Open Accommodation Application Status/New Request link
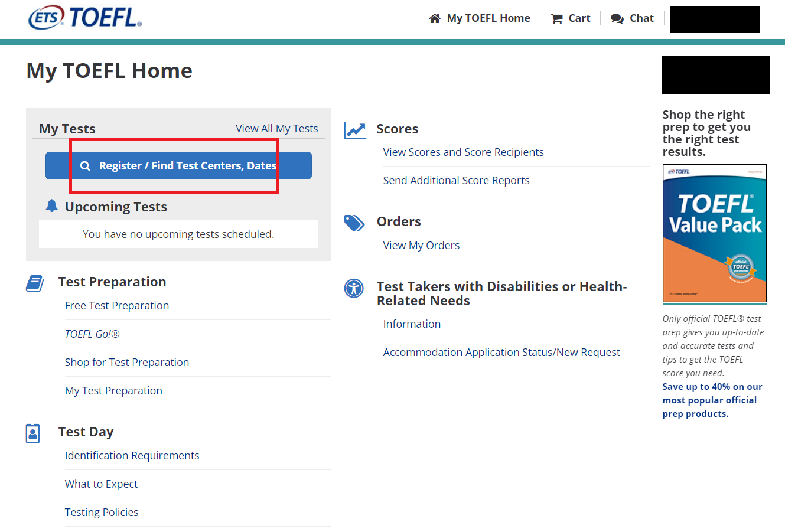Viewport: 785px width, 532px height. [x=501, y=352]
